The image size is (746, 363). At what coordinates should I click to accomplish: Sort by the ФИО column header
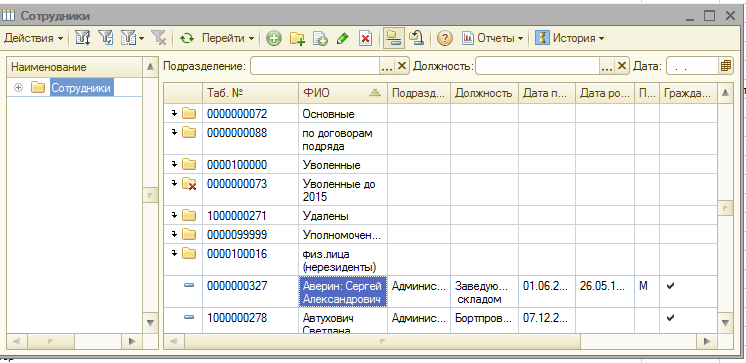[343, 93]
